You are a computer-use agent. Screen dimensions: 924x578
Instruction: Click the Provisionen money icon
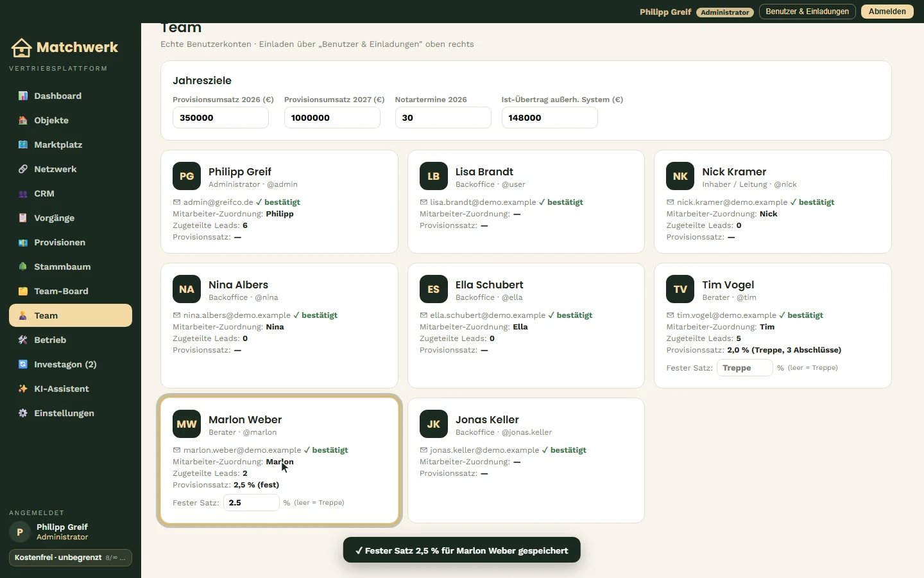coord(23,242)
